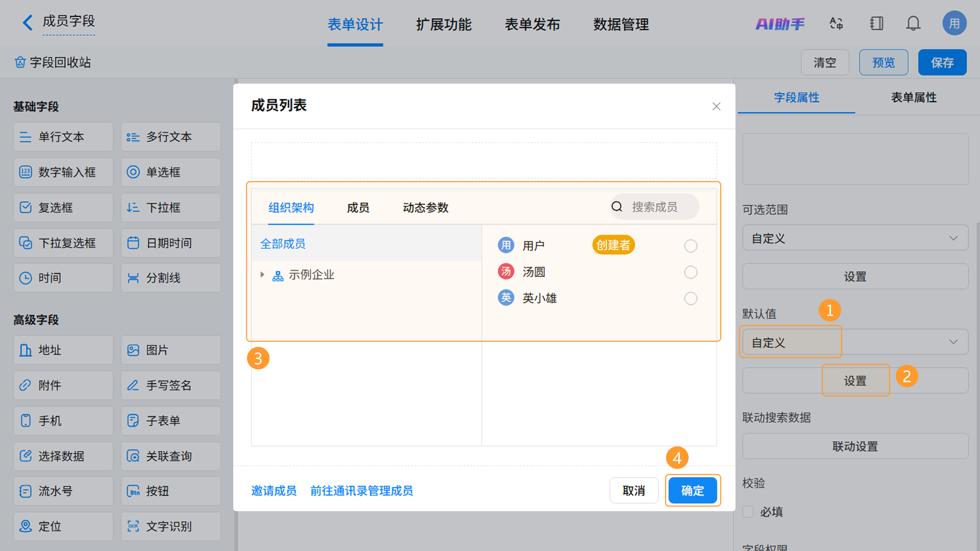The image size is (980, 551).
Task: Toggle the 必填 checkbox
Action: pyautogui.click(x=748, y=511)
